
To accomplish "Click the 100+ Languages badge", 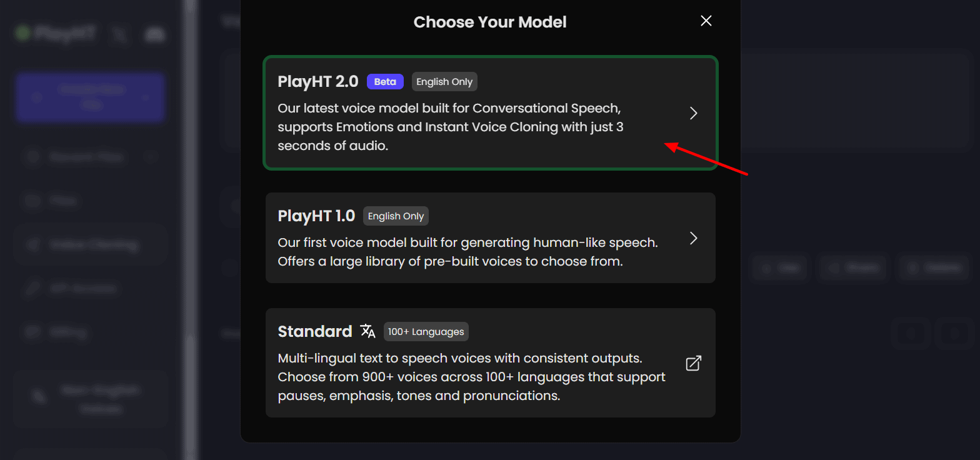I will tap(426, 332).
